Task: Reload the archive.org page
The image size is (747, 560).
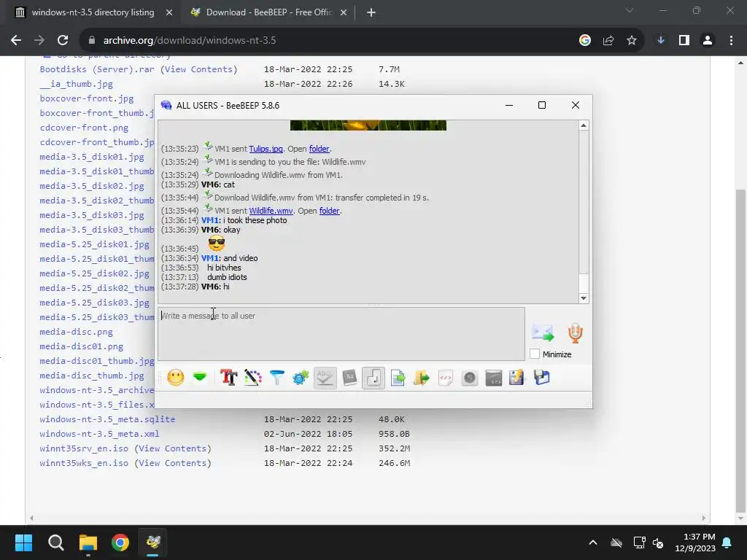Action: click(x=63, y=41)
